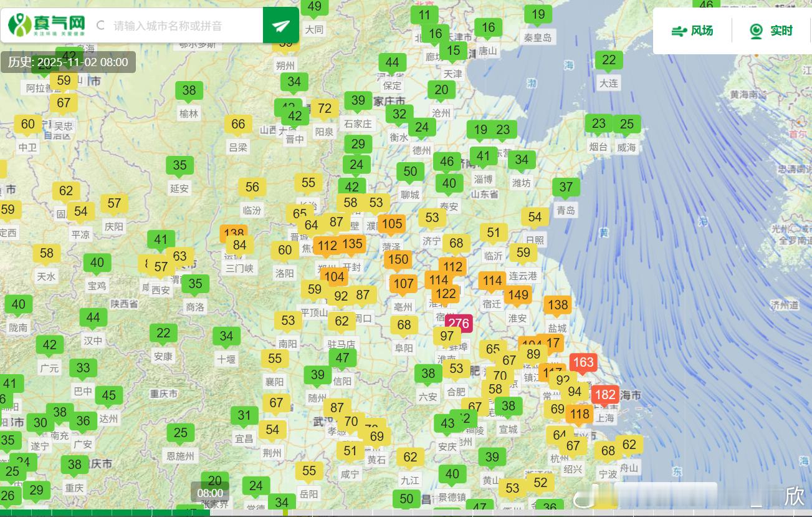Viewport: 812px width, 517px height.
Task: Open the 53 marker above 南阳
Action: pos(288,321)
